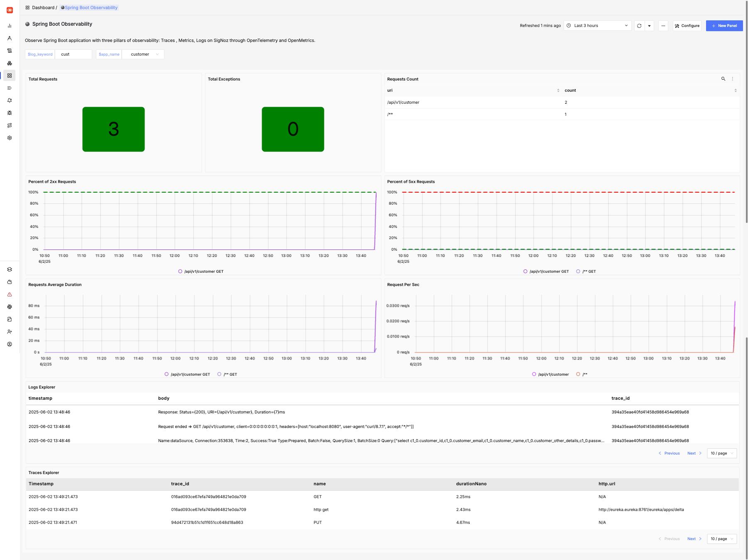
Task: Open the Alerts bell icon
Action: click(x=10, y=100)
